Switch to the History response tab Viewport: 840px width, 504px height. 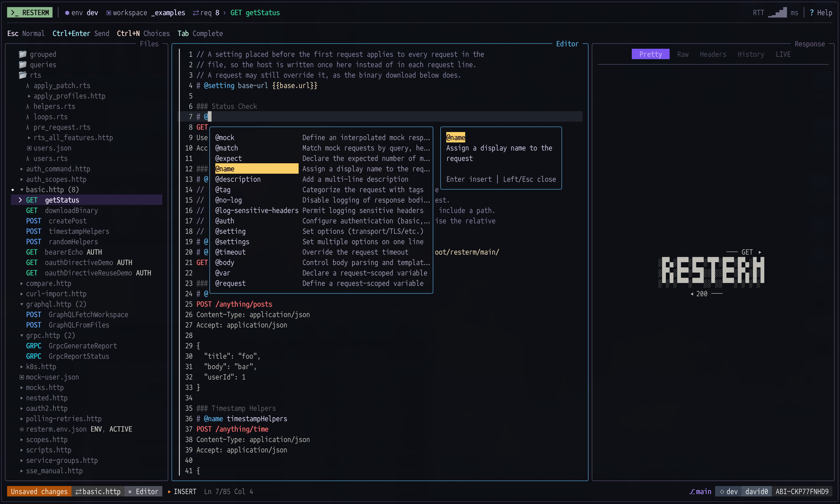click(x=751, y=54)
